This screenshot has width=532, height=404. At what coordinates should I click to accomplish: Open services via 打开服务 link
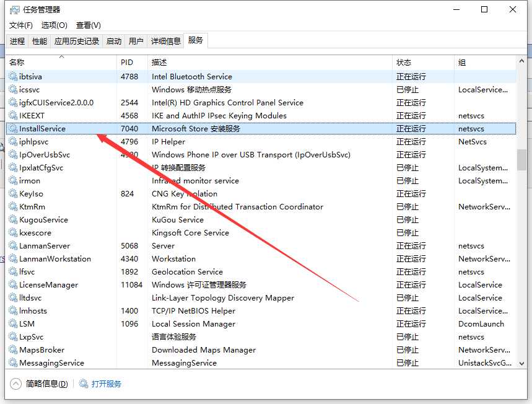click(100, 384)
